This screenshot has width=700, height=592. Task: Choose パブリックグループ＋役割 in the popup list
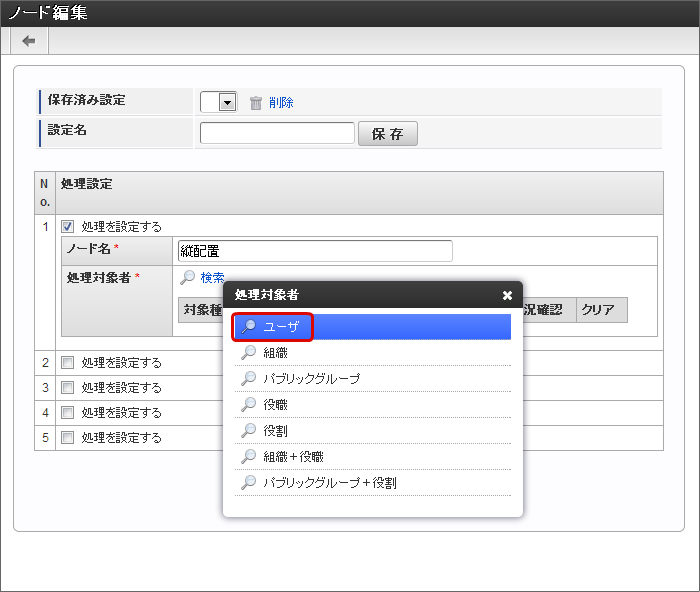(x=330, y=483)
